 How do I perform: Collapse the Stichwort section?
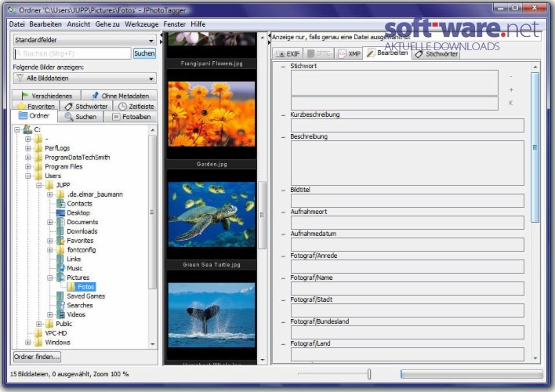[283, 66]
